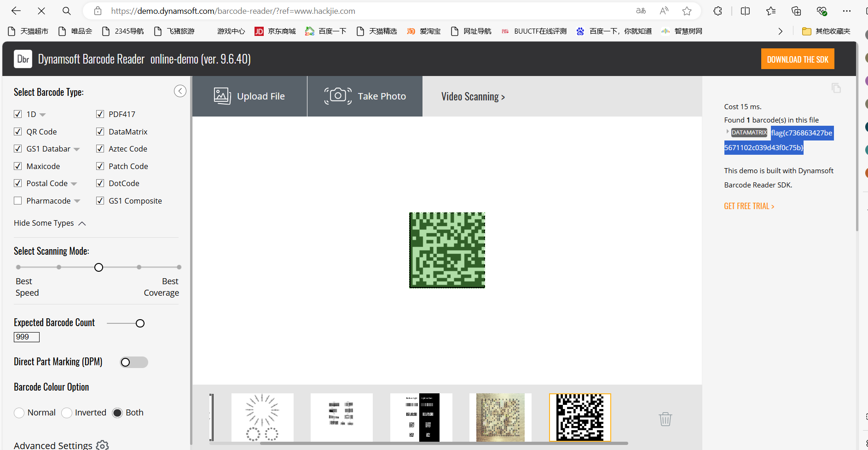
Task: Open browser extensions puzzle icon
Action: pos(718,11)
